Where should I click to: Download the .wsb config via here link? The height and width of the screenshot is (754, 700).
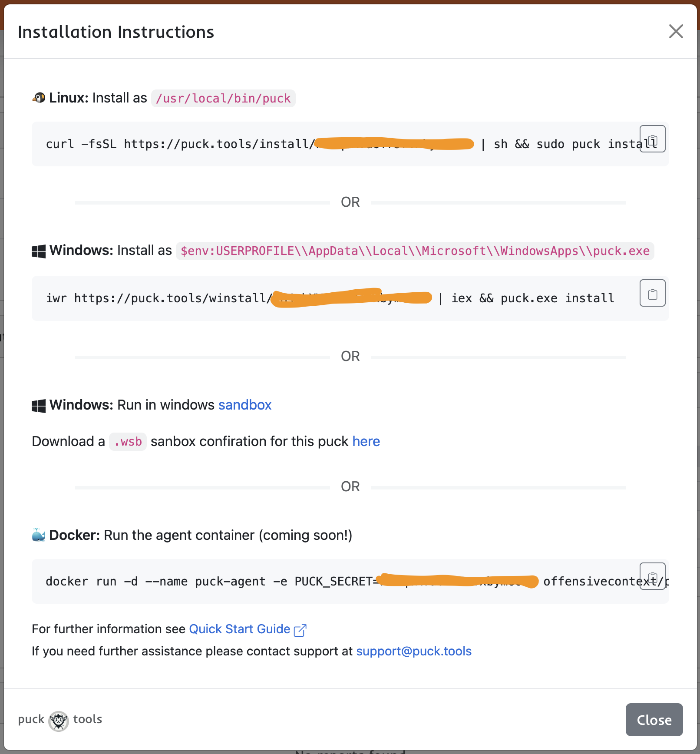click(x=366, y=441)
